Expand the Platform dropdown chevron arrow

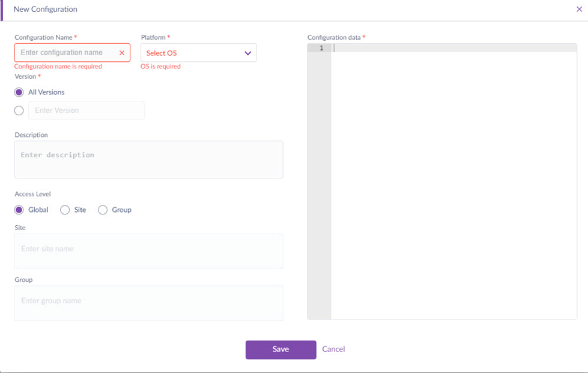(247, 53)
